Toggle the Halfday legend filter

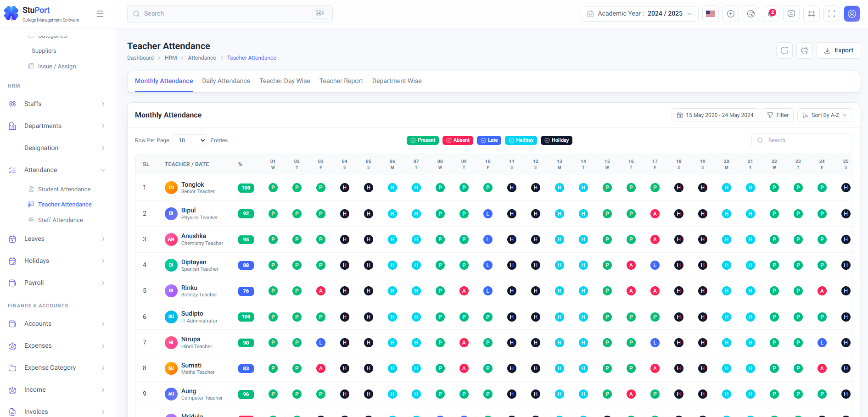point(521,140)
